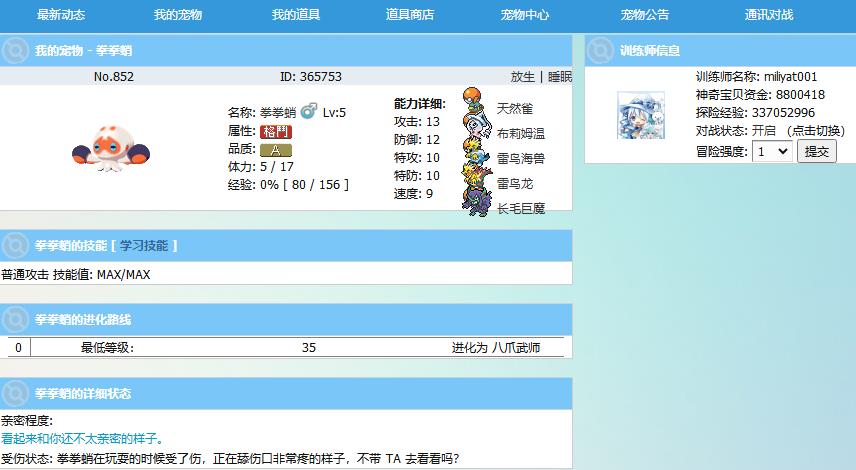Screen dimensions: 856x470
Task: Click the 详细状态 header circle icon
Action: 15,393
